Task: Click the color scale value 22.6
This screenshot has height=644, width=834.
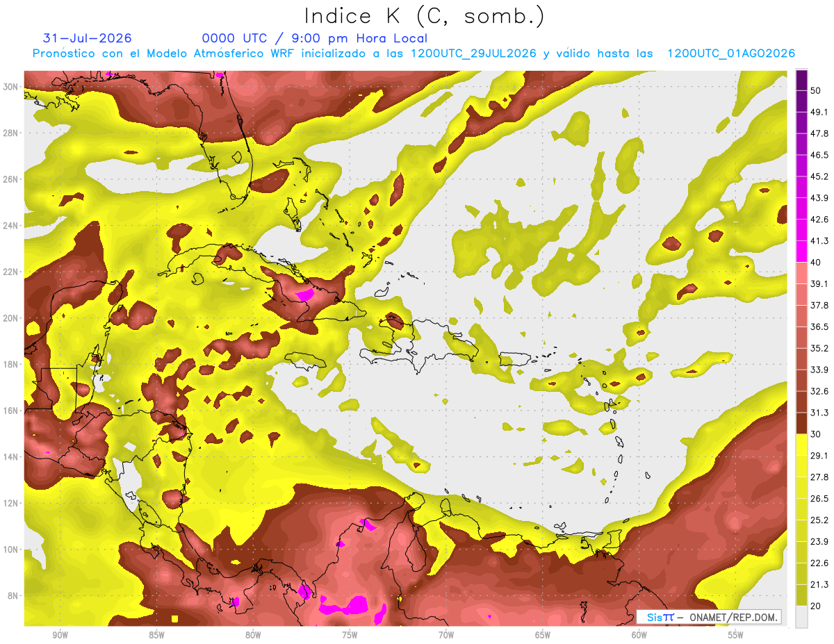Action: coord(819,563)
